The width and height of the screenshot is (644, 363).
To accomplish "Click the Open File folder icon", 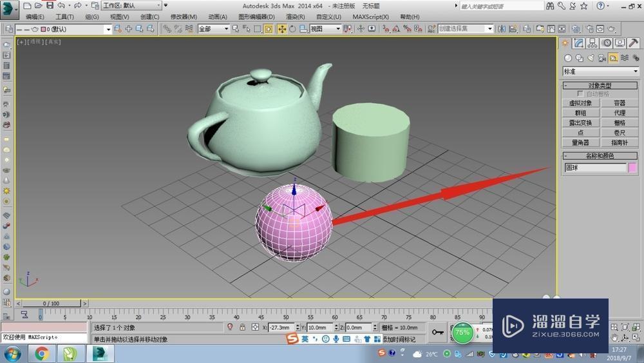I will [38, 6].
